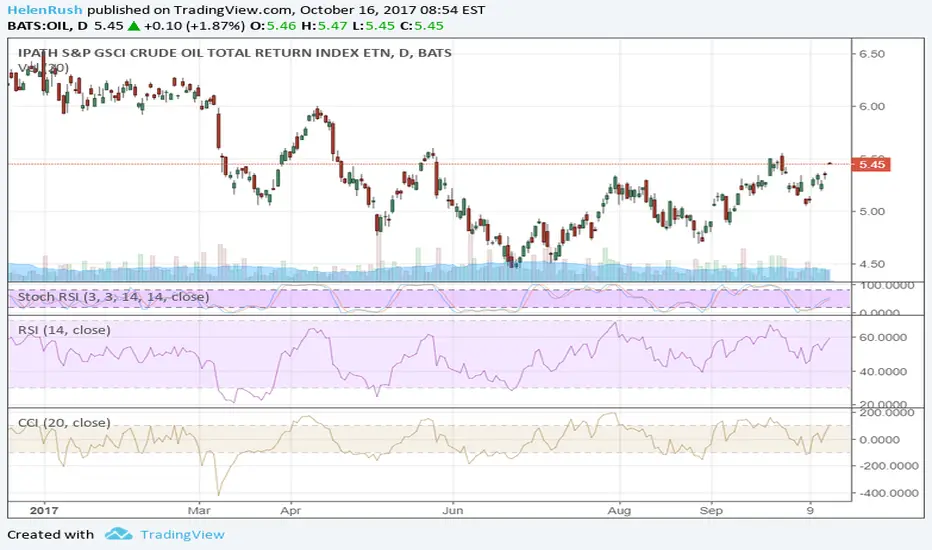
Task: Click the Sep time axis label
Action: point(711,510)
